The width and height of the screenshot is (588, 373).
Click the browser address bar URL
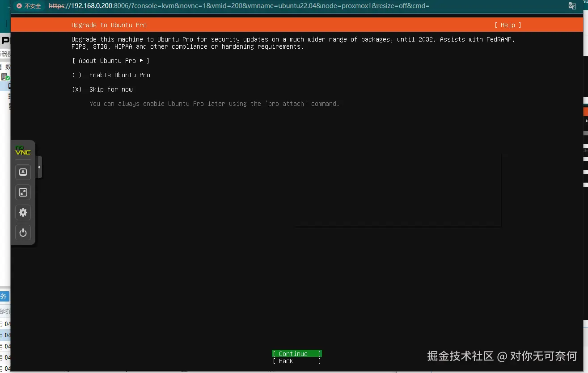click(x=239, y=6)
